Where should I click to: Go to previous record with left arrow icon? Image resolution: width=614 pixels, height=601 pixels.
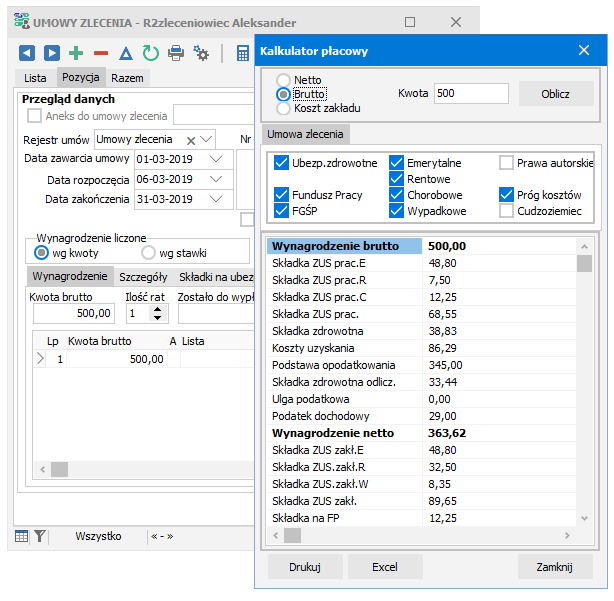[x=27, y=53]
